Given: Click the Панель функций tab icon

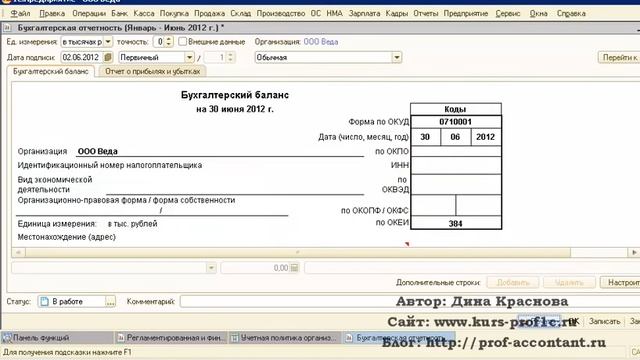Looking at the screenshot, I should 7,338.
